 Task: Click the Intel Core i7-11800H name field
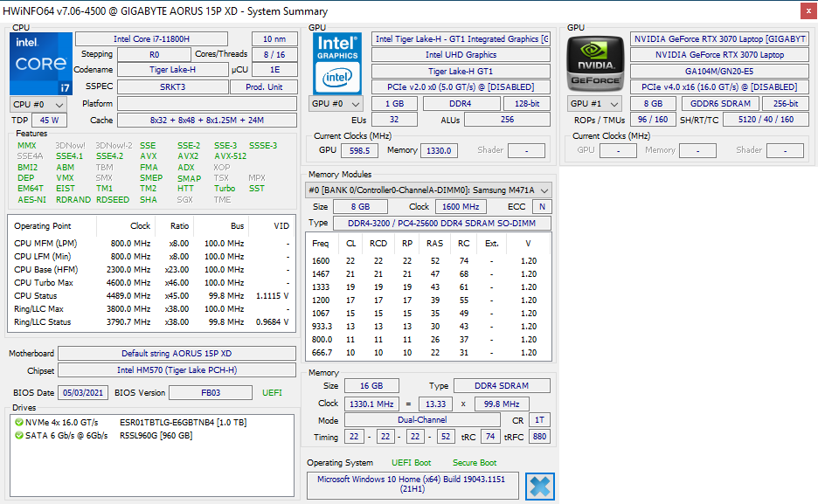click(151, 39)
